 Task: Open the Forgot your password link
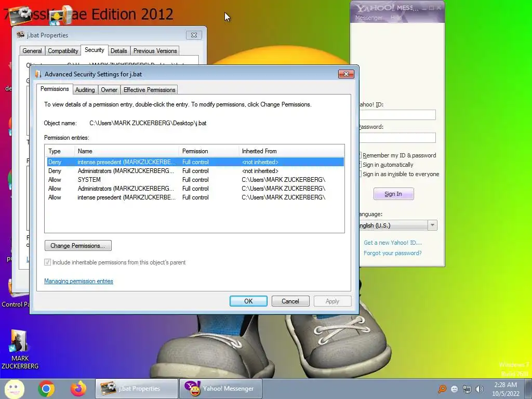coord(393,253)
